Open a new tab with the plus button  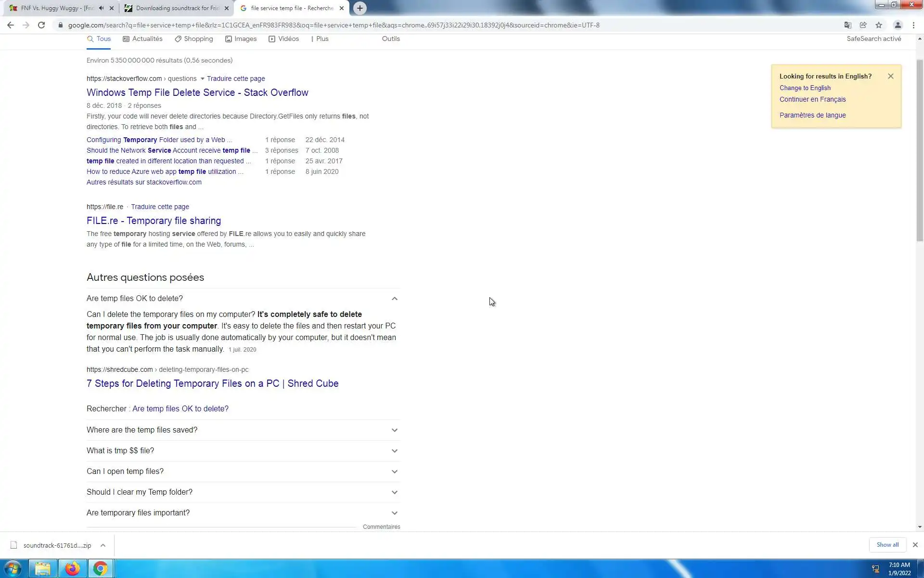(x=359, y=8)
